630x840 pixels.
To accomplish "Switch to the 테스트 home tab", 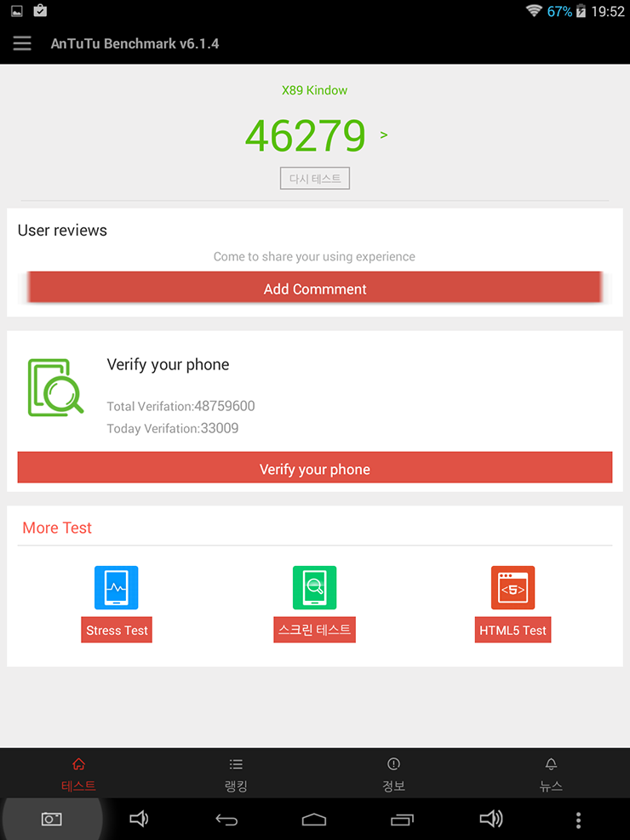I will [x=78, y=774].
